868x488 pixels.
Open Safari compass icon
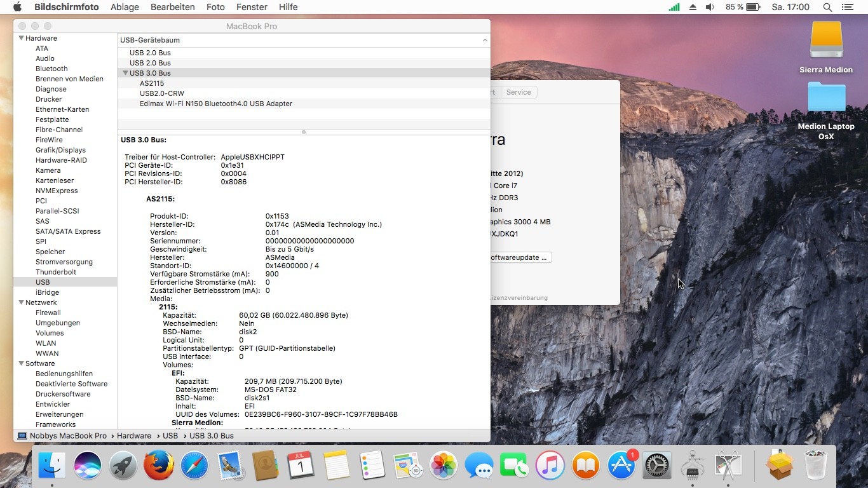194,466
